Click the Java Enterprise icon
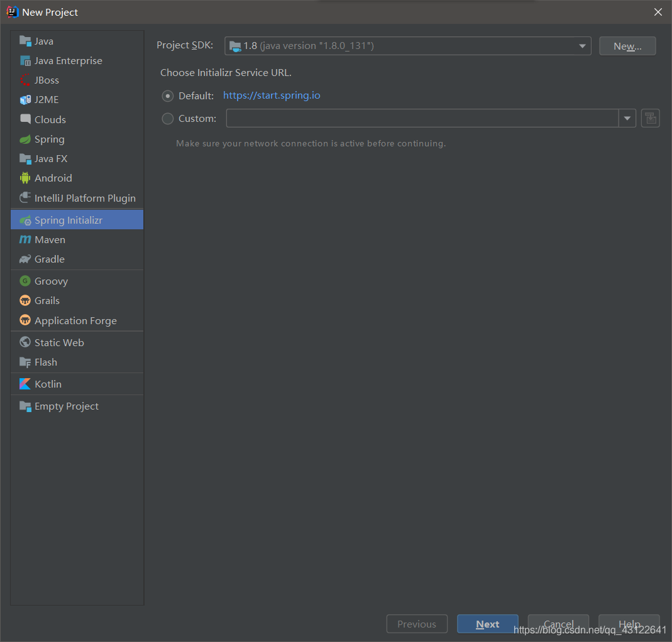 pyautogui.click(x=25, y=61)
